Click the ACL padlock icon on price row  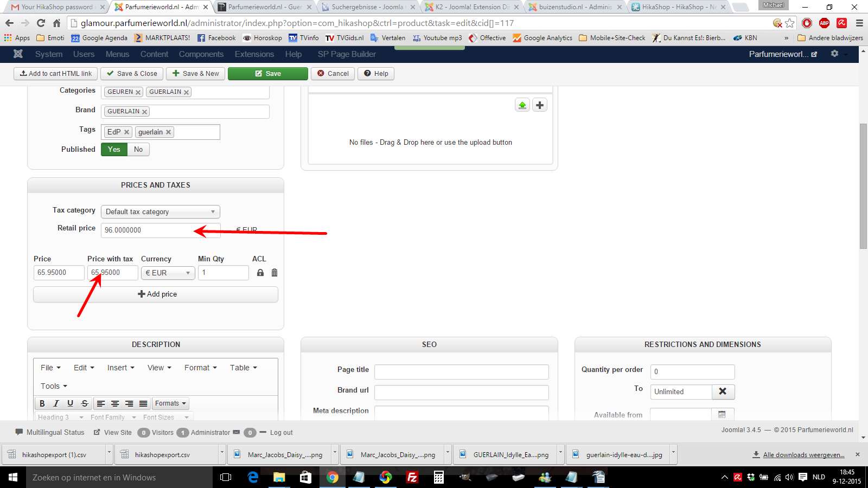pos(260,273)
